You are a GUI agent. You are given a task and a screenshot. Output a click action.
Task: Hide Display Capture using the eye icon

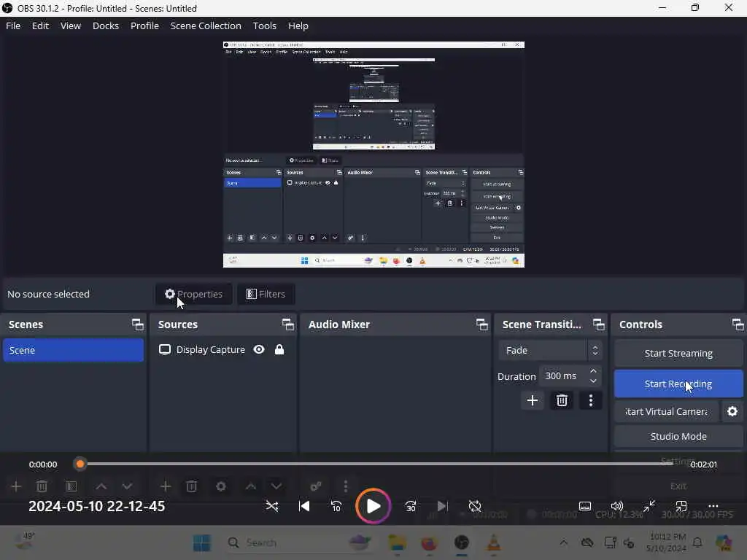259,350
